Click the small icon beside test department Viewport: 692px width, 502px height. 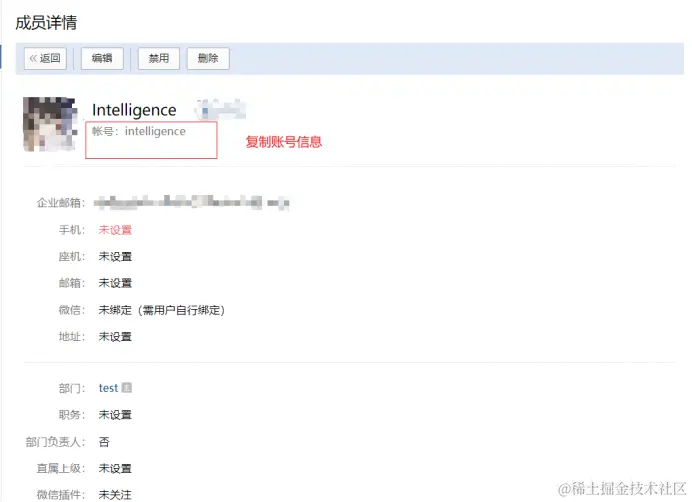tap(127, 388)
